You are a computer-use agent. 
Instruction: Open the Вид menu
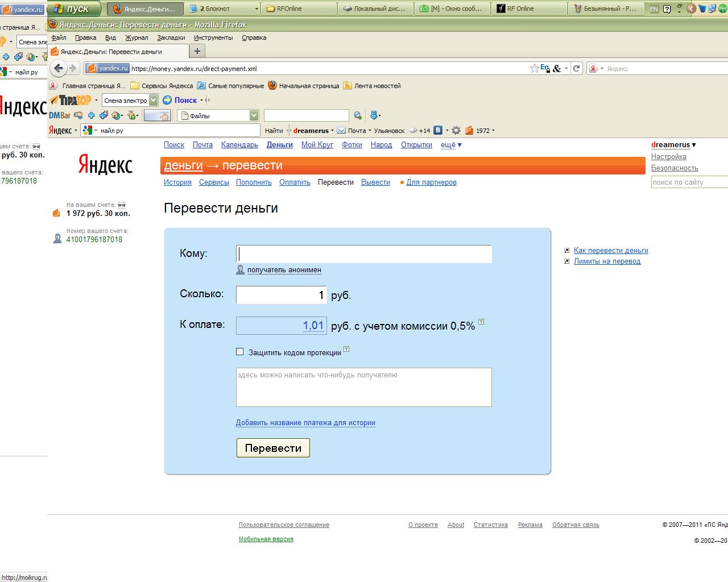click(110, 38)
